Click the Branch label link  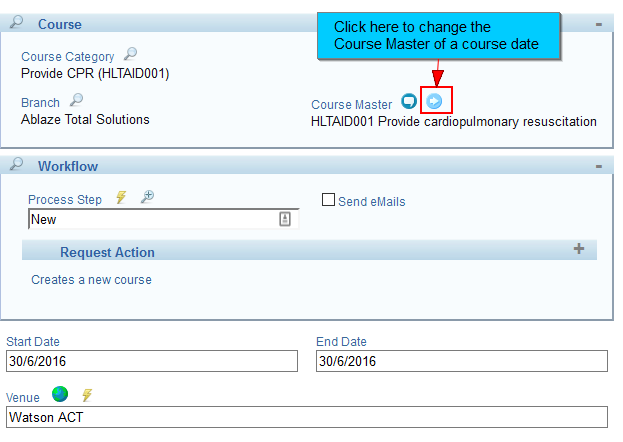tap(40, 103)
